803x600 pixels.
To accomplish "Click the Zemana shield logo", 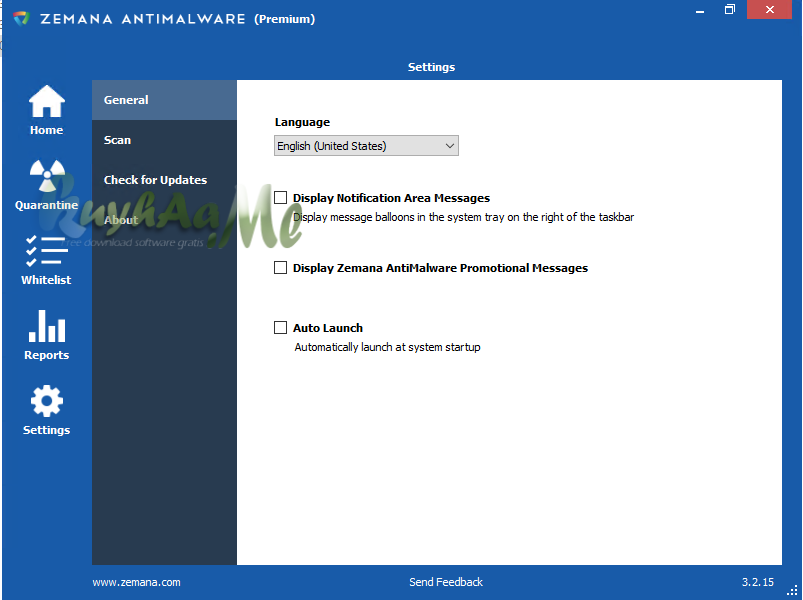I will coord(22,19).
